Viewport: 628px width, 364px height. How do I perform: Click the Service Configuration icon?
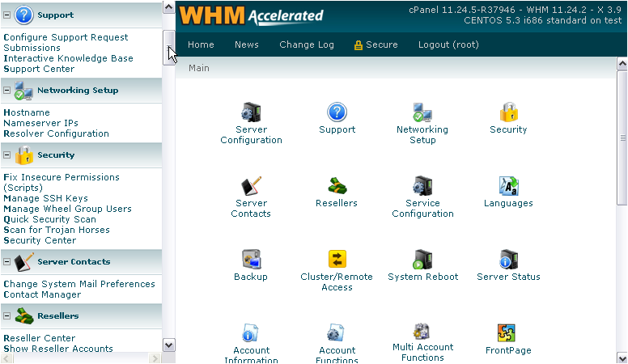pyautogui.click(x=422, y=186)
